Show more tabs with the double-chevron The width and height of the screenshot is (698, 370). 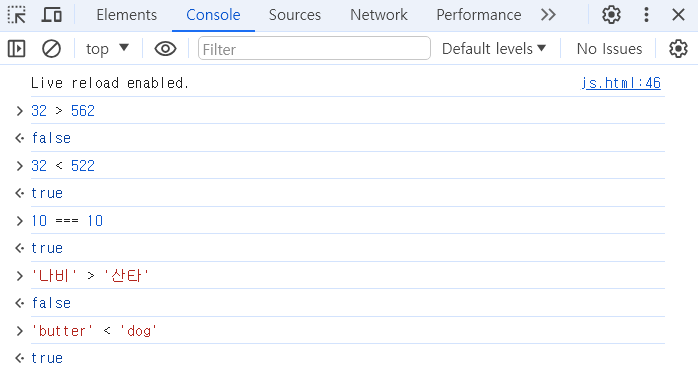(548, 15)
